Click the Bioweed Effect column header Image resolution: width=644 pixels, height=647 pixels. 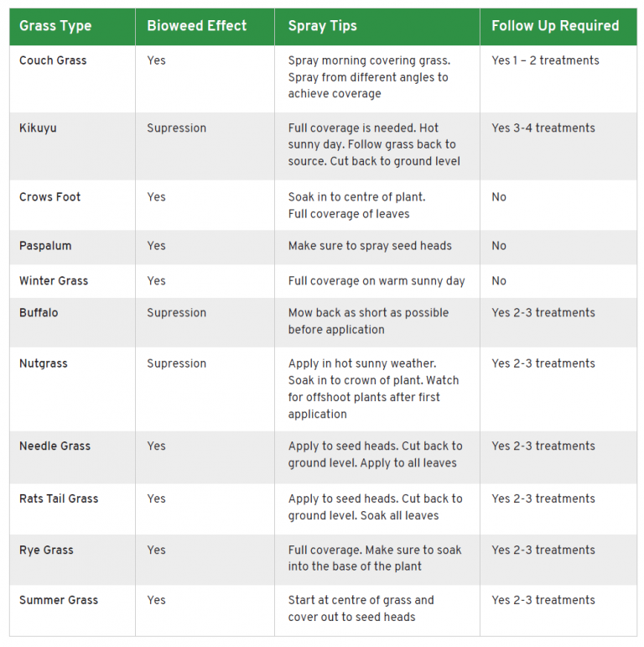click(197, 26)
